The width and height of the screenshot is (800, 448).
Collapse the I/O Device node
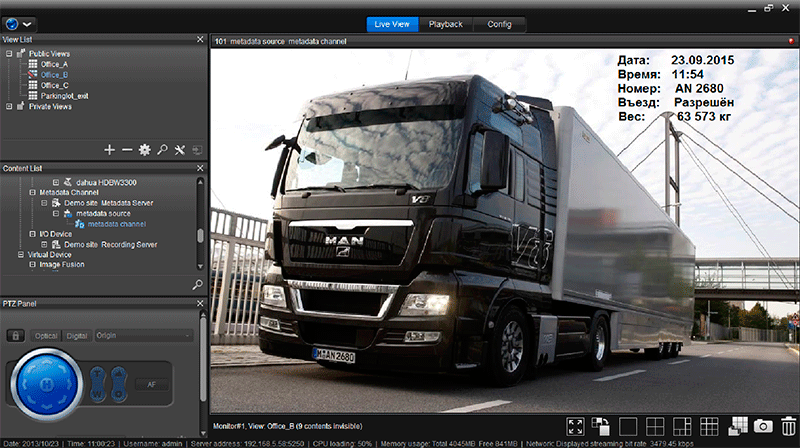click(x=32, y=234)
